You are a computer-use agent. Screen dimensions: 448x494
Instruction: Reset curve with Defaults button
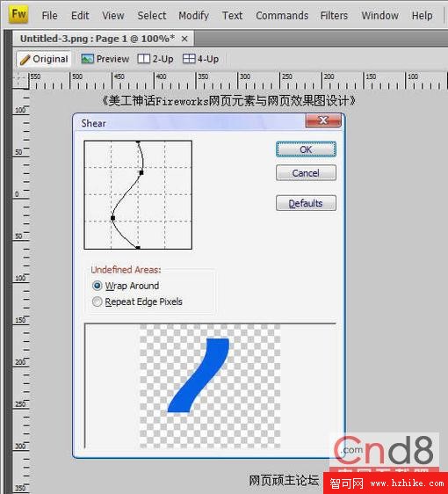pos(306,203)
